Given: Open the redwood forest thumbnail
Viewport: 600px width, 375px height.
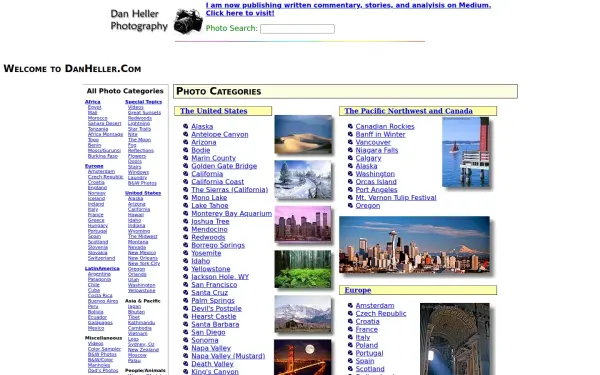Looking at the screenshot, I should (303, 269).
